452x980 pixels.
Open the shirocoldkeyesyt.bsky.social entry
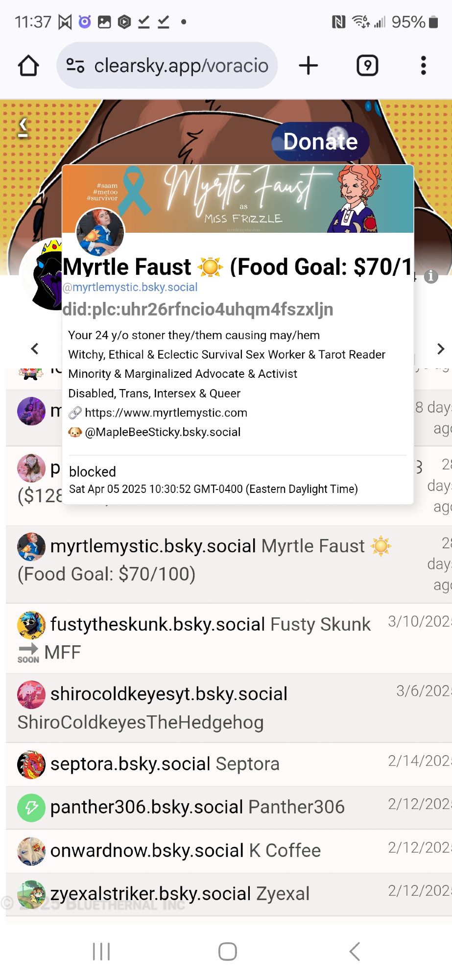click(x=229, y=708)
